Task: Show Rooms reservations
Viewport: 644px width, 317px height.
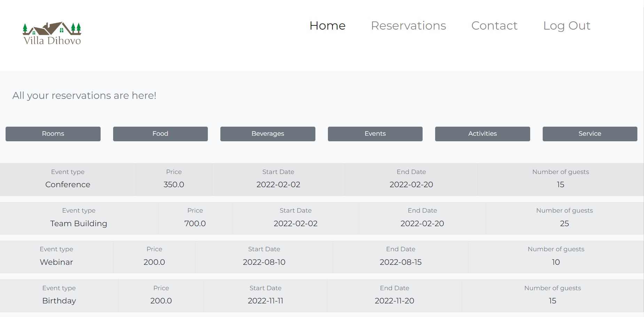Action: (x=53, y=134)
